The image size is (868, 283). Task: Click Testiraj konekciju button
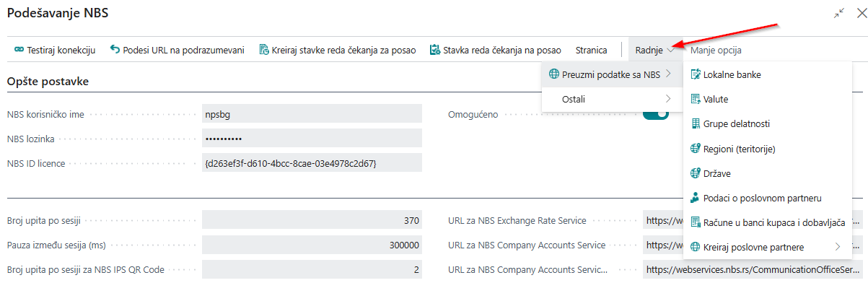point(55,51)
